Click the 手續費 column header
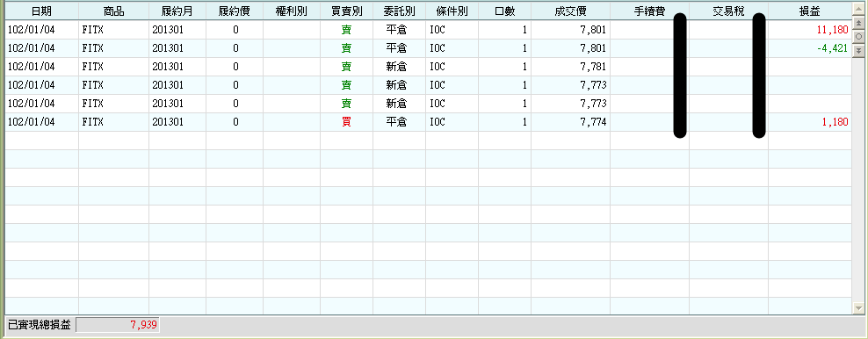868x339 pixels. 650,11
